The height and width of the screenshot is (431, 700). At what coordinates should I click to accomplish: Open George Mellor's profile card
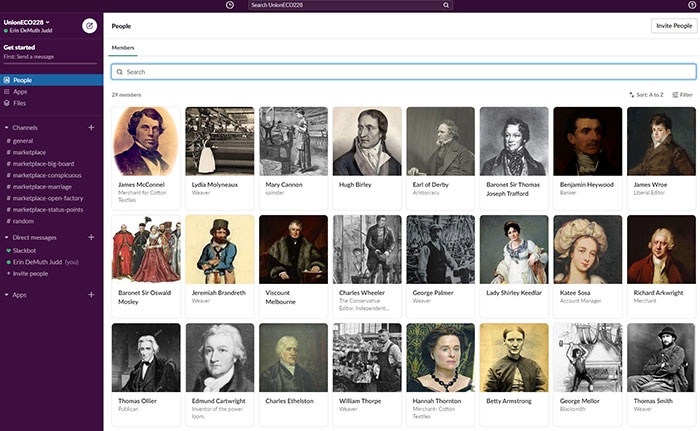pos(588,374)
